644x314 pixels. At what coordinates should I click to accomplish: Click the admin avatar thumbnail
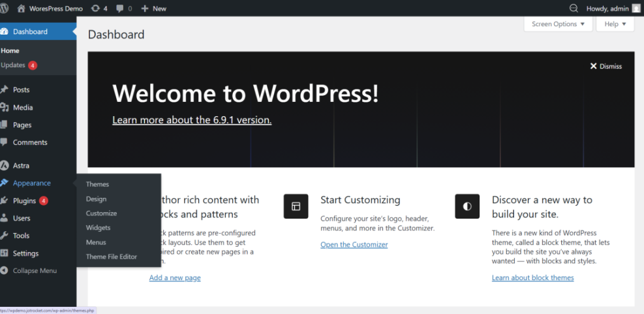(636, 8)
